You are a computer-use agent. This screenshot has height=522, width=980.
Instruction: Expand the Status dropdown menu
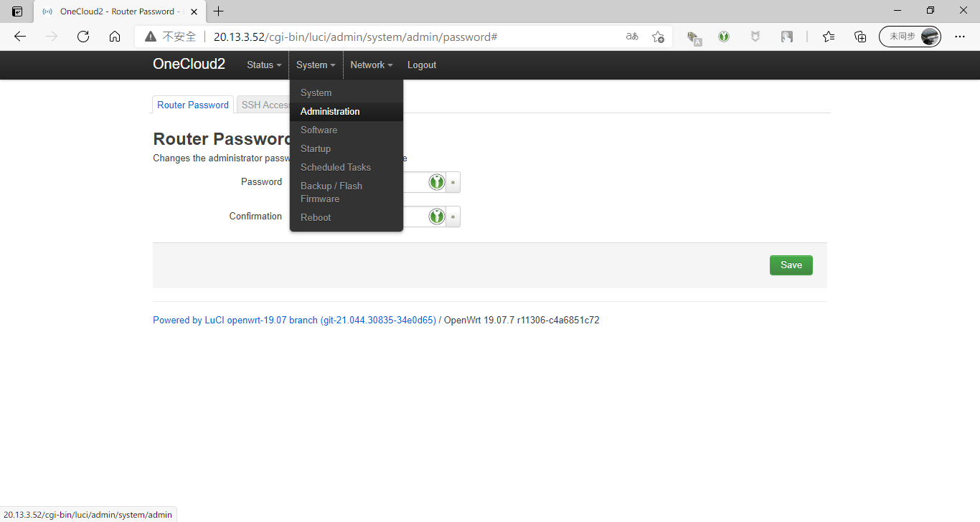click(x=264, y=65)
